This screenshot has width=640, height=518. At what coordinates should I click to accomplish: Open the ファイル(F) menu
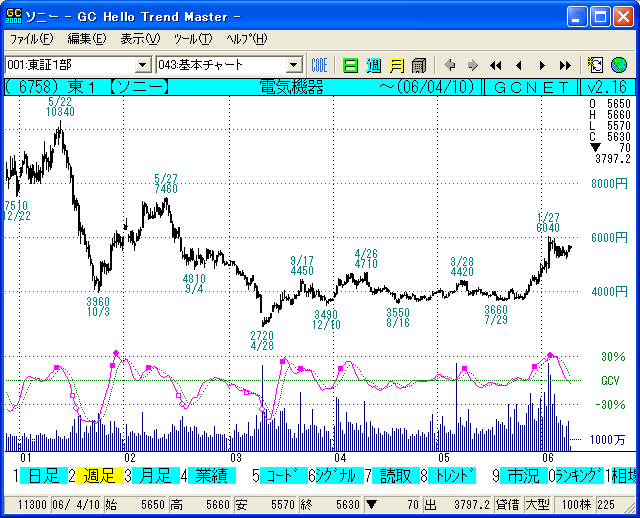coord(31,39)
